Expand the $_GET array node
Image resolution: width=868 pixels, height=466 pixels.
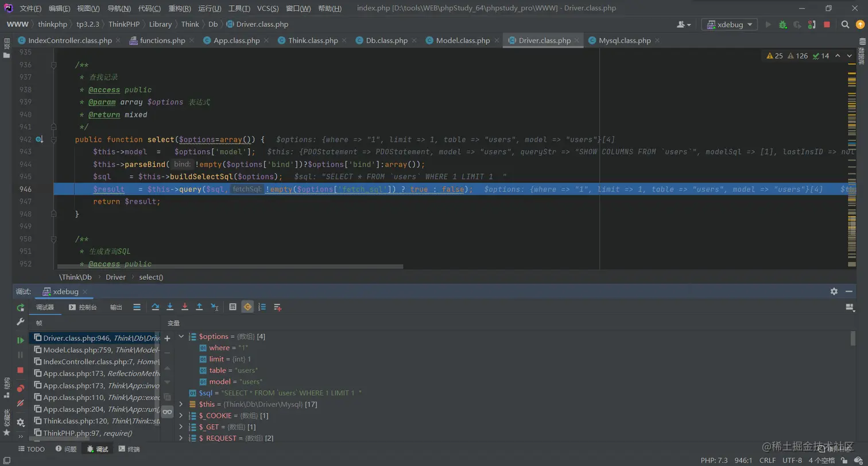click(181, 427)
